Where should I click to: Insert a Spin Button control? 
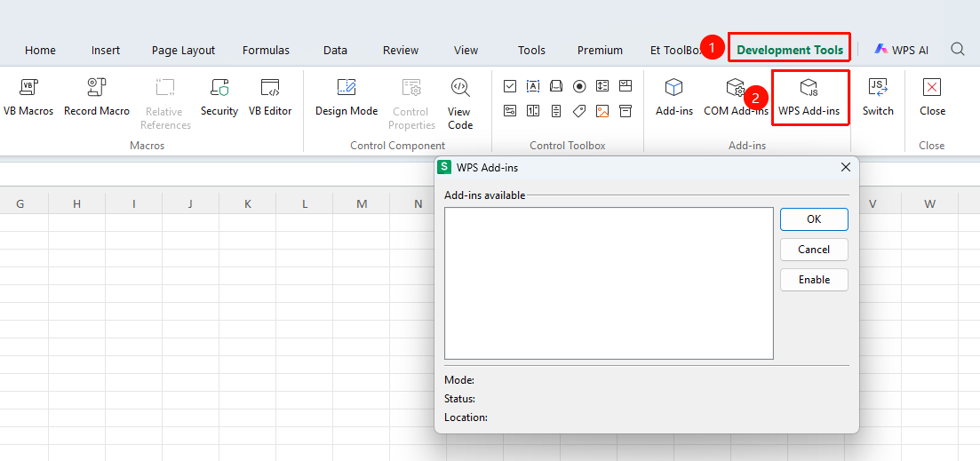pos(533,111)
